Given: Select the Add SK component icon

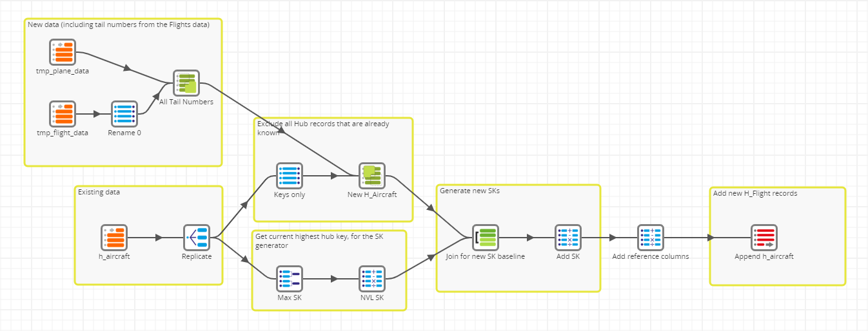Looking at the screenshot, I should pyautogui.click(x=568, y=238).
